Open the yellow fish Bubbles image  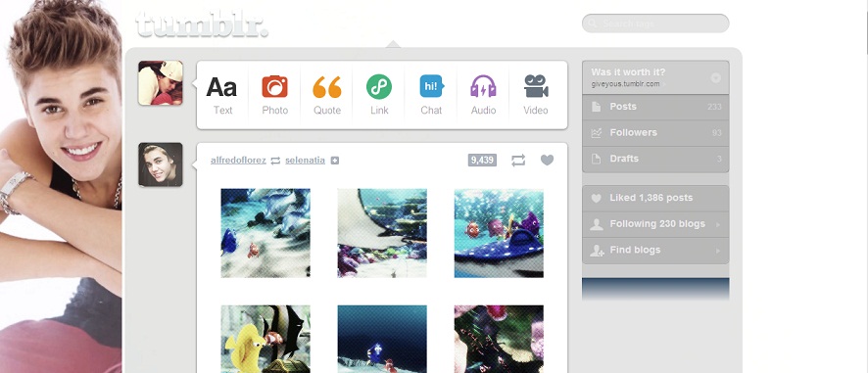point(265,339)
